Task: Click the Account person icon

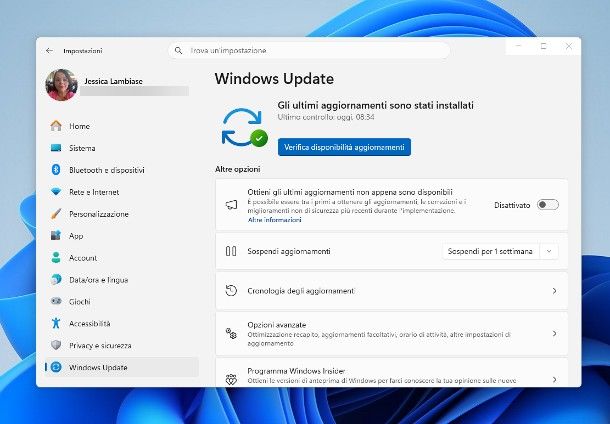Action: (x=56, y=258)
